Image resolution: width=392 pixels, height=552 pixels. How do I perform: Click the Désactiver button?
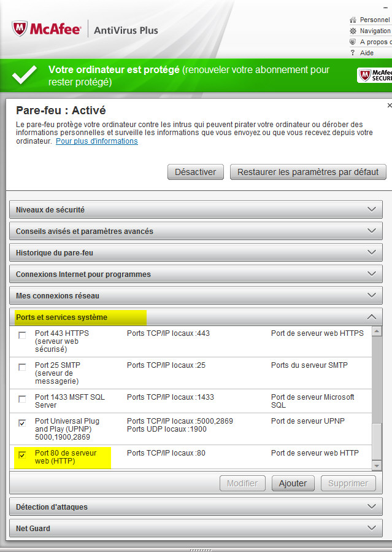pyautogui.click(x=196, y=172)
